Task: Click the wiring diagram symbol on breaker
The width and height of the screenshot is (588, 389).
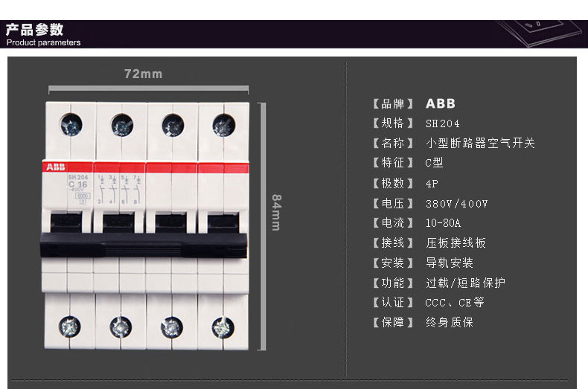Action: point(120,189)
